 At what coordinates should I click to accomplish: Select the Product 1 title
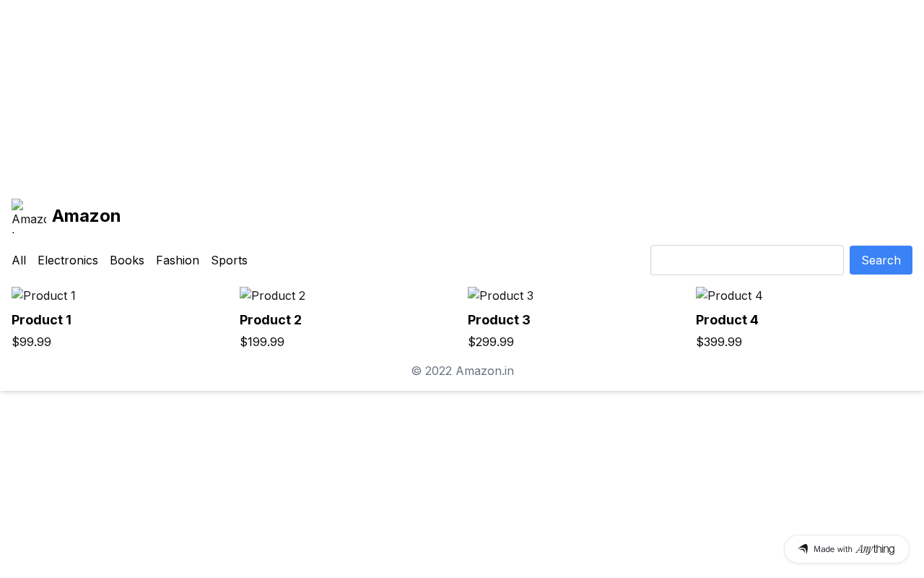pyautogui.click(x=41, y=320)
